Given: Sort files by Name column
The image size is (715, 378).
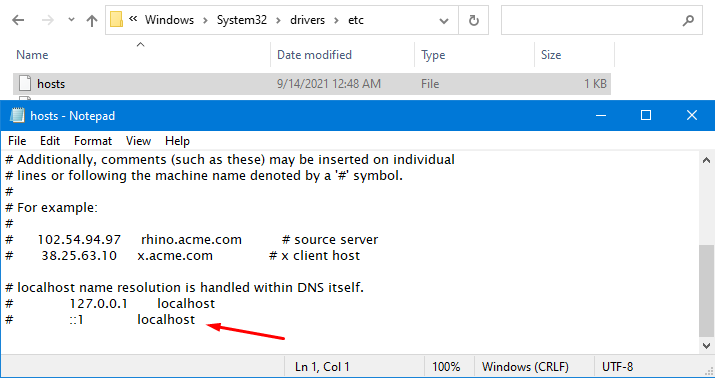Looking at the screenshot, I should click(x=32, y=55).
